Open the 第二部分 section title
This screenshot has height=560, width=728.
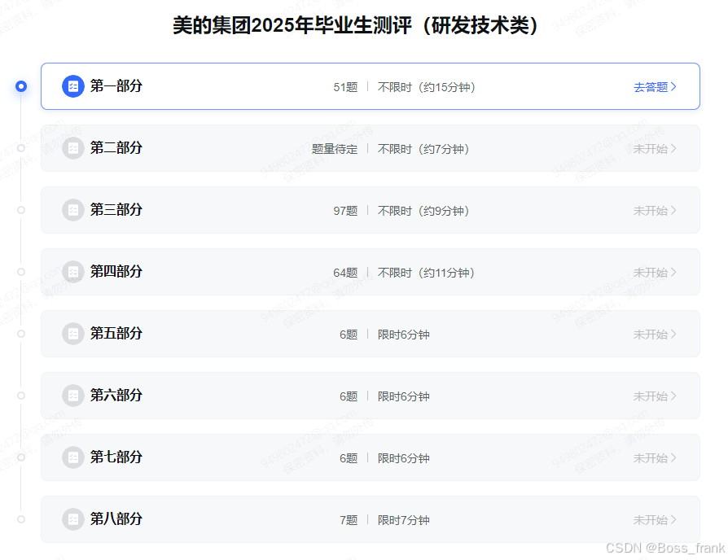pos(116,147)
